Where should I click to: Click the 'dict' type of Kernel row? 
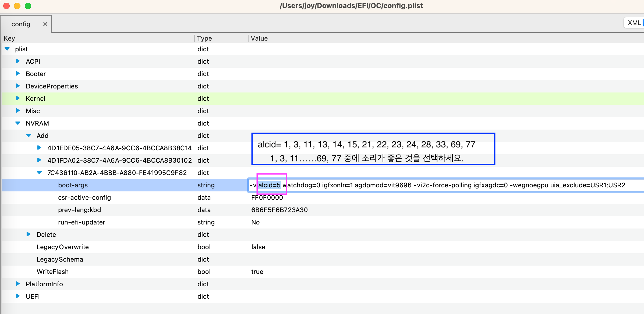203,99
